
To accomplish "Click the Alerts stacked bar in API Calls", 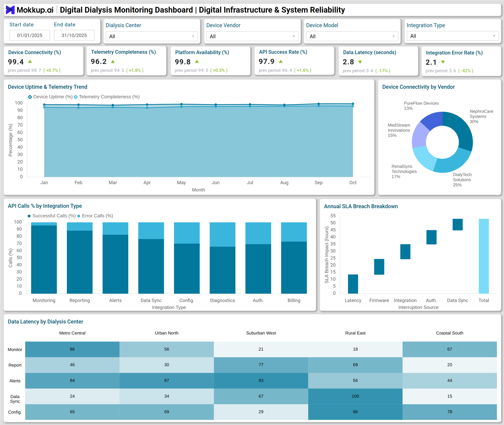I will (115, 258).
